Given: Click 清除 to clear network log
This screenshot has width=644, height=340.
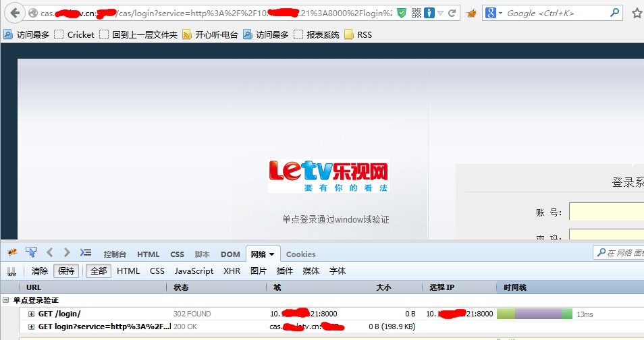Looking at the screenshot, I should point(40,271).
